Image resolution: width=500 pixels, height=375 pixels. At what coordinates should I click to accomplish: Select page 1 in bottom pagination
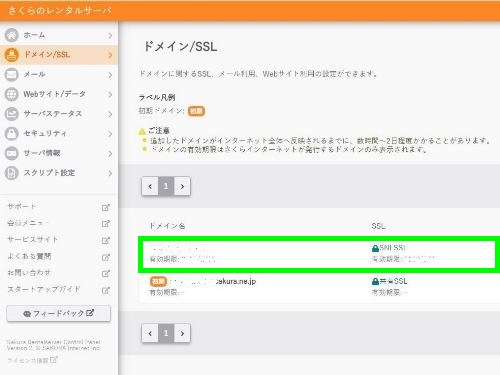point(166,333)
